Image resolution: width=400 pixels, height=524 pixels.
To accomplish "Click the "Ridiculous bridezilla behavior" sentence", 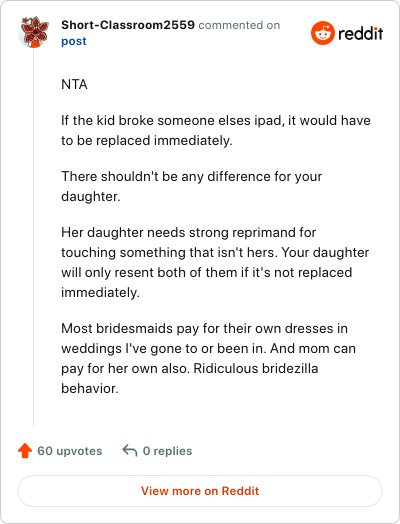I will tap(189, 378).
